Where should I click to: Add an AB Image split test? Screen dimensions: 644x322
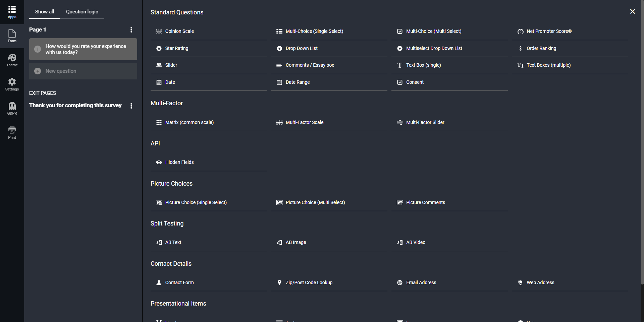tap(329, 242)
